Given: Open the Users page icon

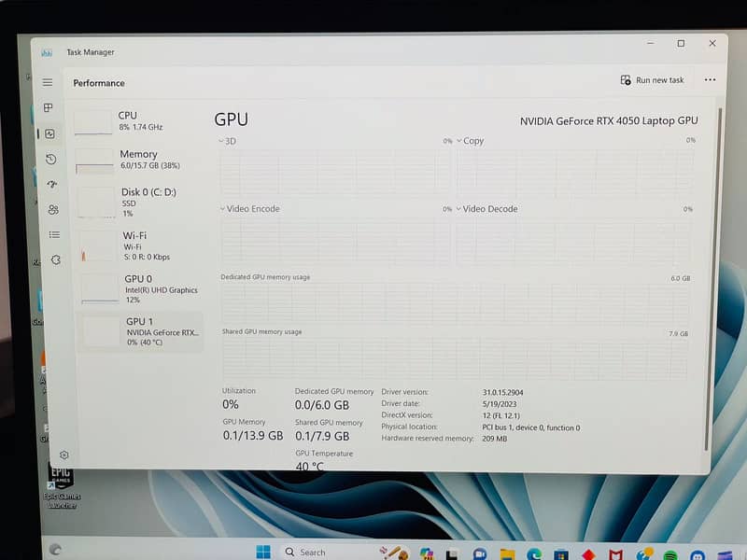Looking at the screenshot, I should pyautogui.click(x=53, y=209).
